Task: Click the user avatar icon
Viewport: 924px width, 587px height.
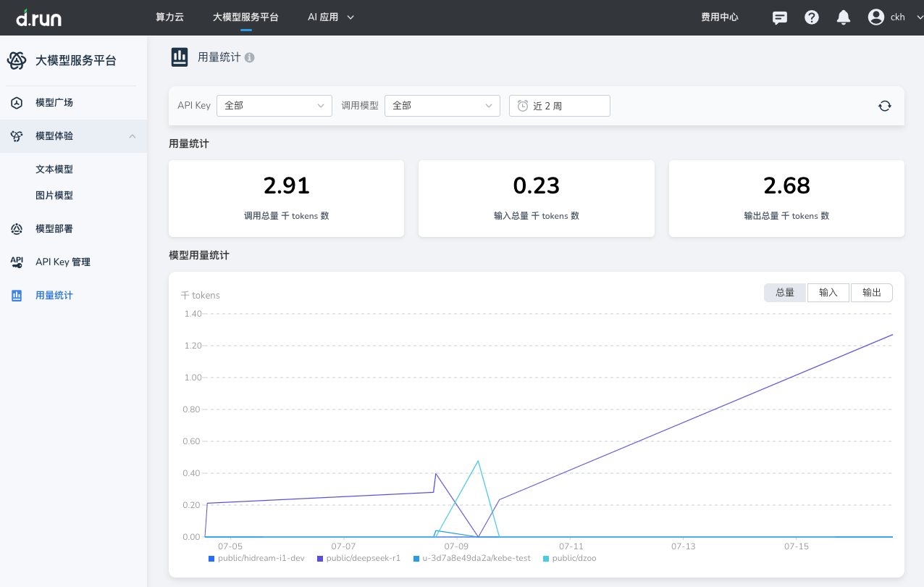Action: coord(876,17)
